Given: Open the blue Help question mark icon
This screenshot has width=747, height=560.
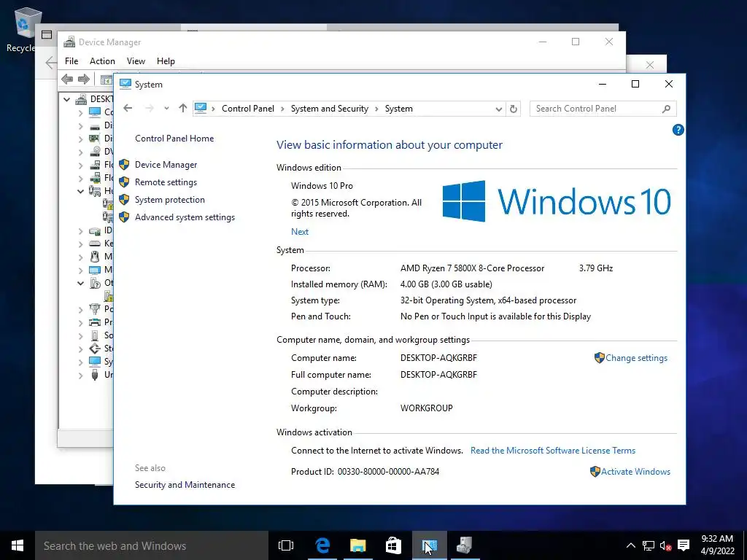Looking at the screenshot, I should pos(678,130).
